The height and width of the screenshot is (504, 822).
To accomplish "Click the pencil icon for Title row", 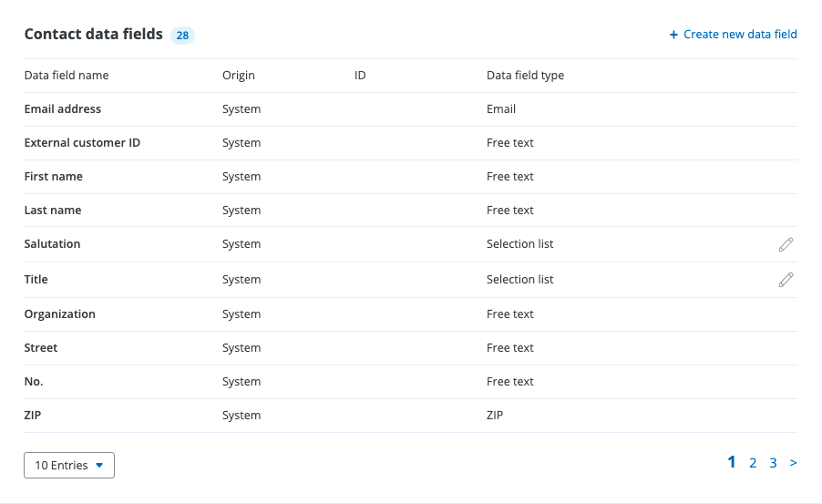I will [786, 280].
